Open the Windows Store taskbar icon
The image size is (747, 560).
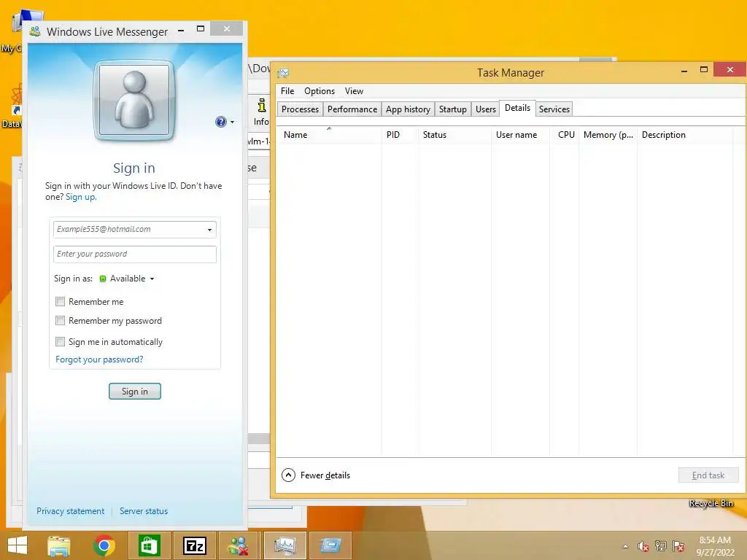point(149,545)
